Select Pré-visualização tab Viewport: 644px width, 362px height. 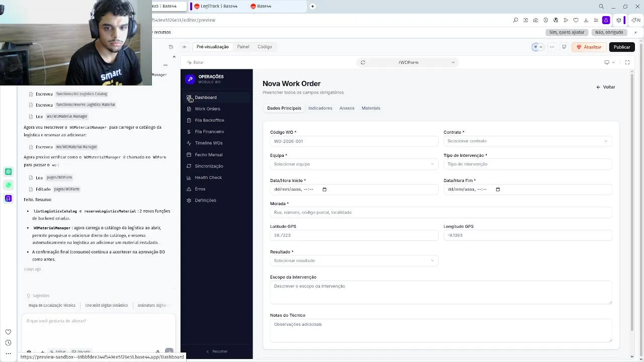212,47
